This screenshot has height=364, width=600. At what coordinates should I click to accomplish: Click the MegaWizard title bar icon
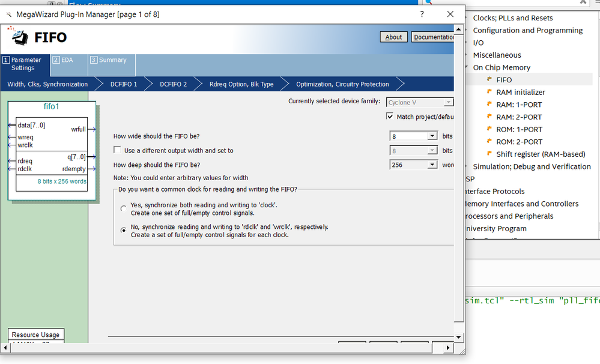tap(8, 14)
